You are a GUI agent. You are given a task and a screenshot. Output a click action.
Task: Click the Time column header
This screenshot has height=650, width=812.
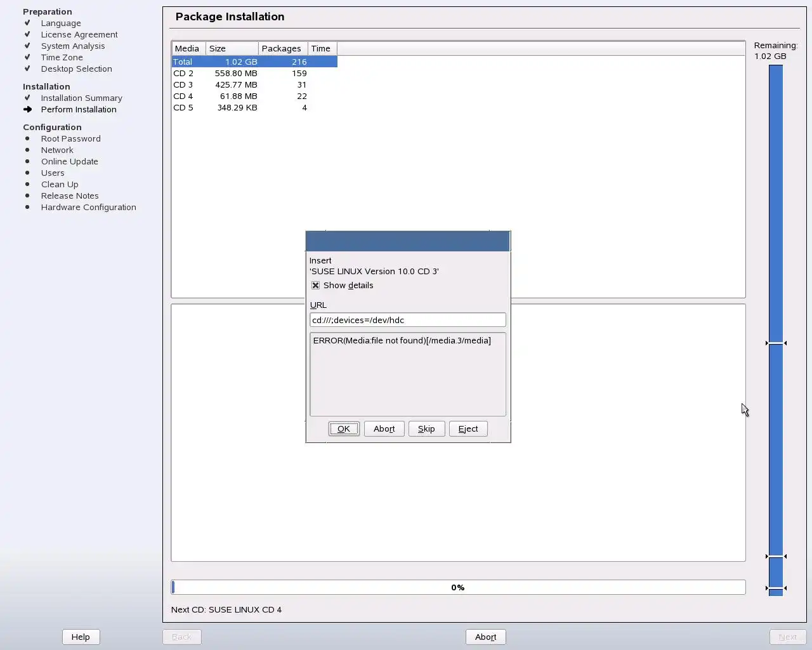322,49
